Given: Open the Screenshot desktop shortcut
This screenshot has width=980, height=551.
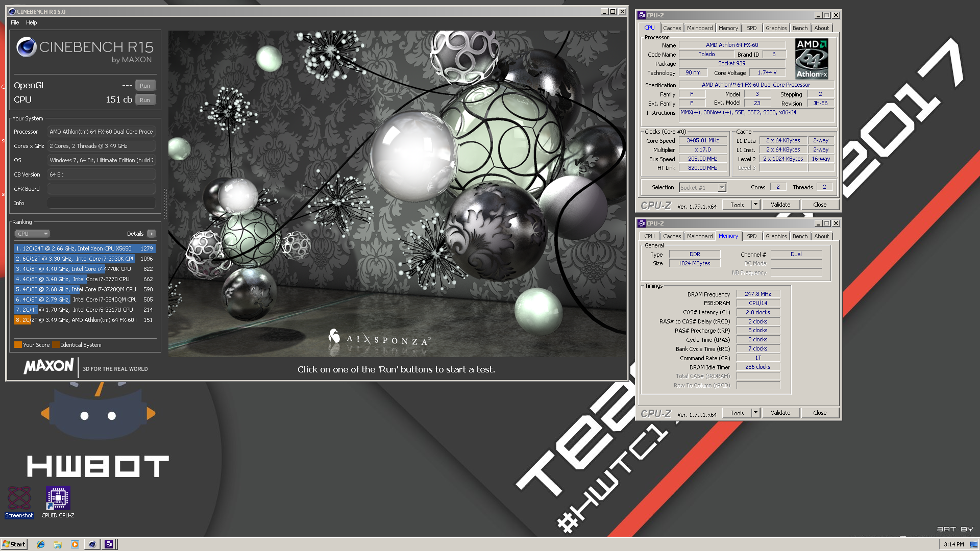Looking at the screenshot, I should pyautogui.click(x=19, y=502).
